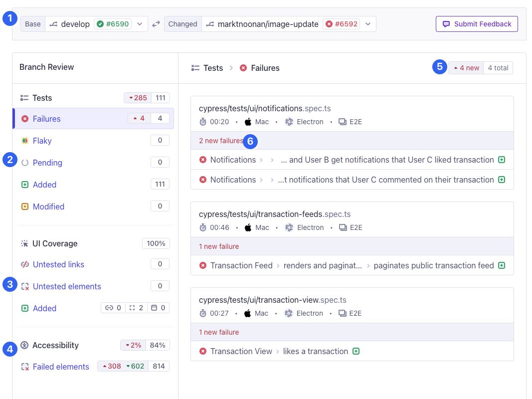Image resolution: width=532 pixels, height=399 pixels.
Task: Click the Electron icon in transaction-feeds spec
Action: click(x=289, y=227)
